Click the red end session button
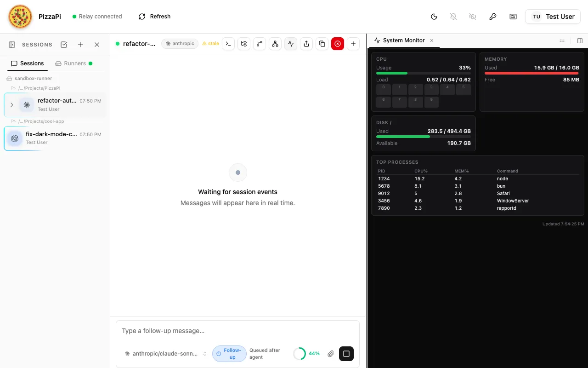 [x=338, y=44]
